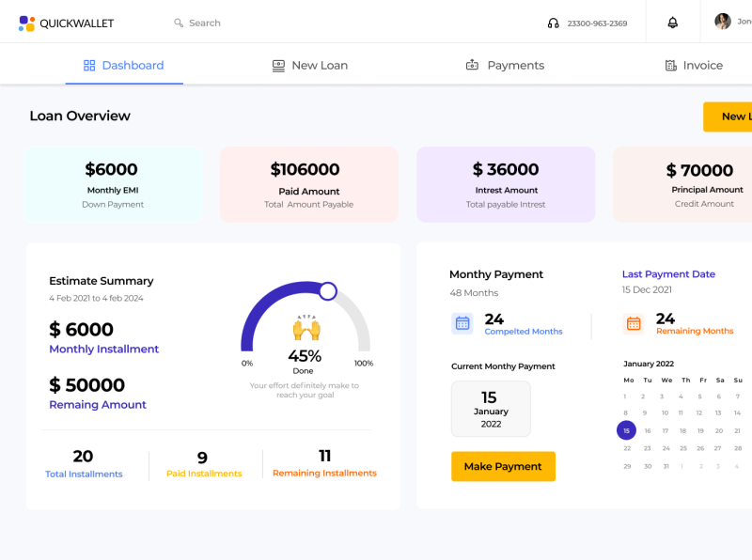Click the progress gauge handle knob
Image resolution: width=752 pixels, height=560 pixels.
tap(328, 291)
